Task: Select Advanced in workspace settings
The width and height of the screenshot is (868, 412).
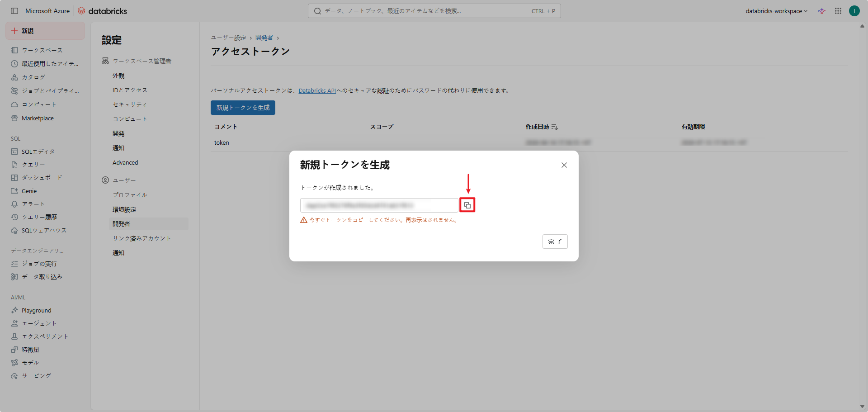Action: click(125, 162)
